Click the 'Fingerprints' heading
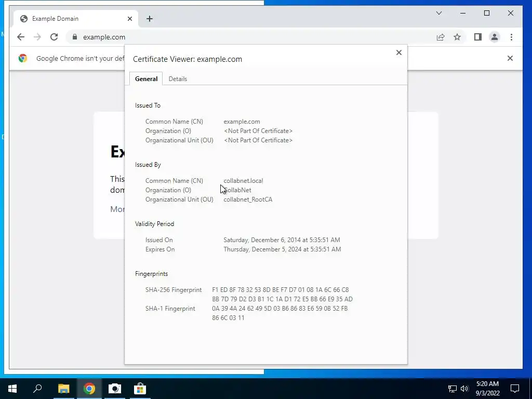This screenshot has width=532, height=399. click(x=151, y=274)
